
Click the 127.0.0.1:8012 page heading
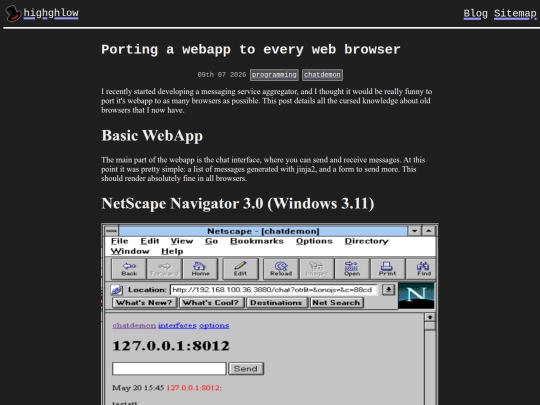click(x=171, y=346)
